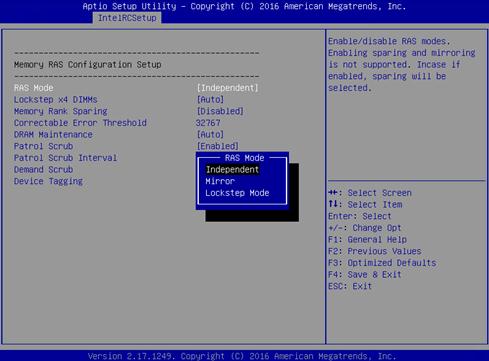Open Lockstep x4 DIMMs [Auto] value
Screen dimensions: 489x361
tap(210, 100)
